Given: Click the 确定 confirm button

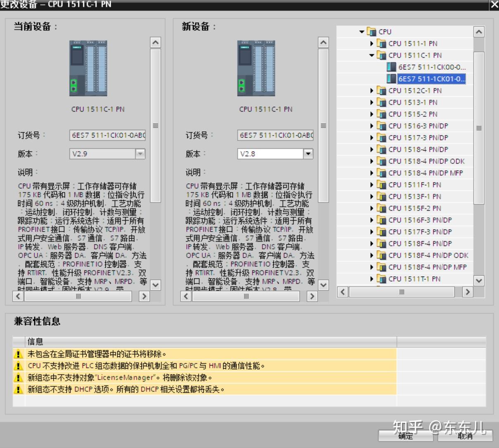Looking at the screenshot, I should pyautogui.click(x=406, y=436).
